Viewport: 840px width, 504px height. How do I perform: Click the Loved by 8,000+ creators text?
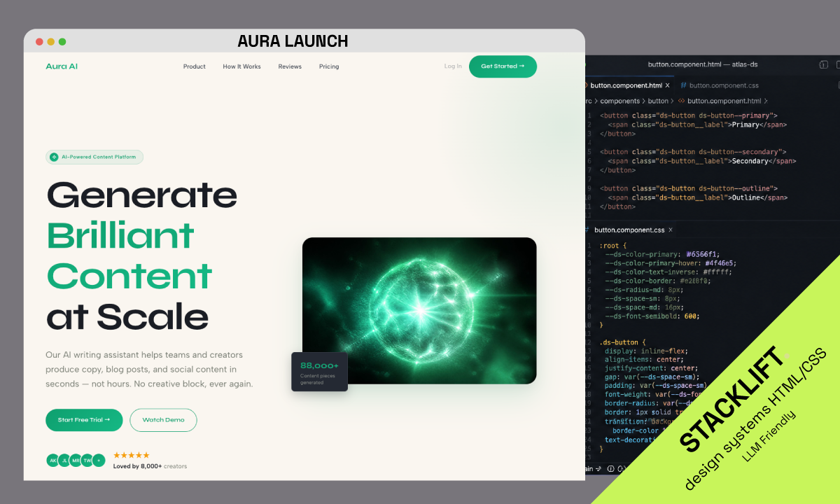point(150,466)
